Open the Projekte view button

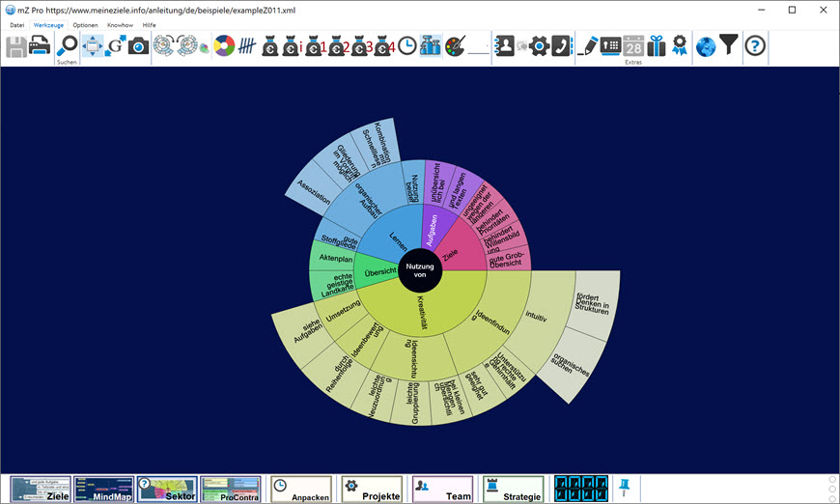[x=371, y=490]
